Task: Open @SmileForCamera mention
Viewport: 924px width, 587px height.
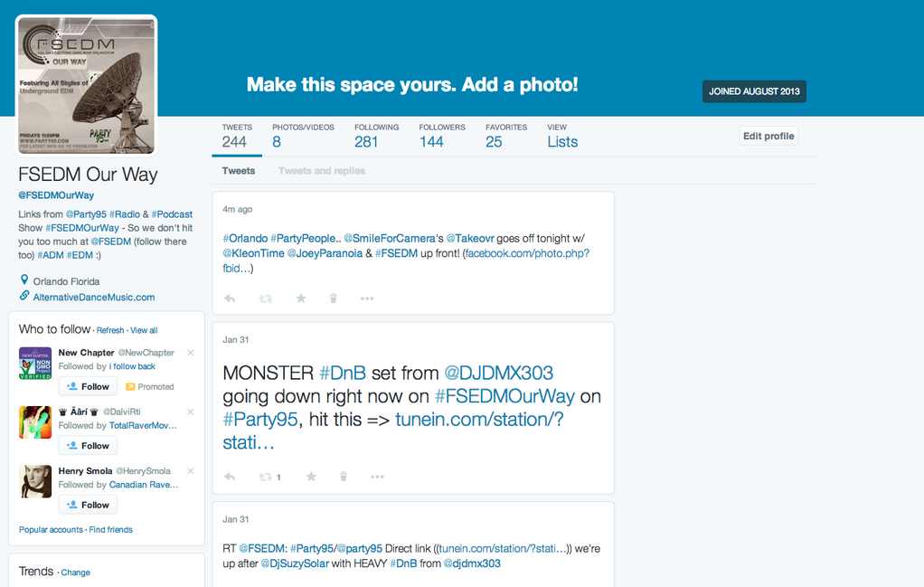Action: pos(390,239)
